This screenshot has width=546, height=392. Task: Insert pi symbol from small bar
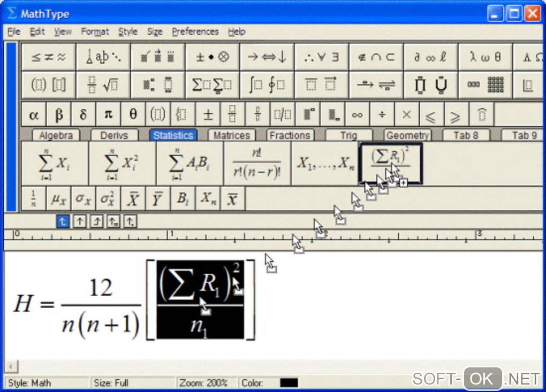point(108,114)
